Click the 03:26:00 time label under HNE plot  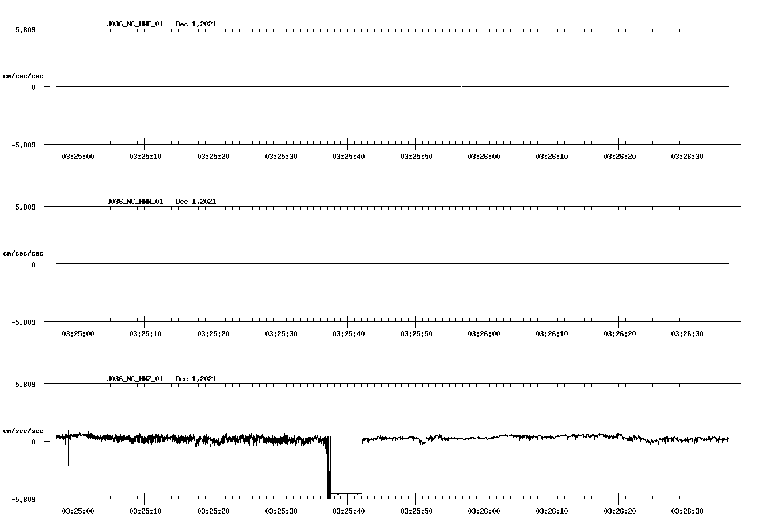click(x=484, y=156)
